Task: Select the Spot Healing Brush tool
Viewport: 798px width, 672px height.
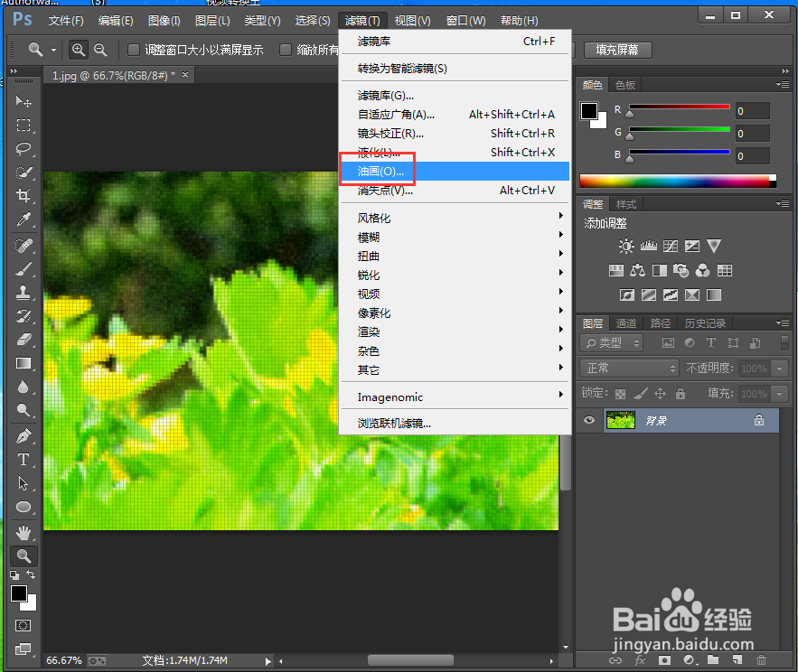Action: (x=23, y=246)
